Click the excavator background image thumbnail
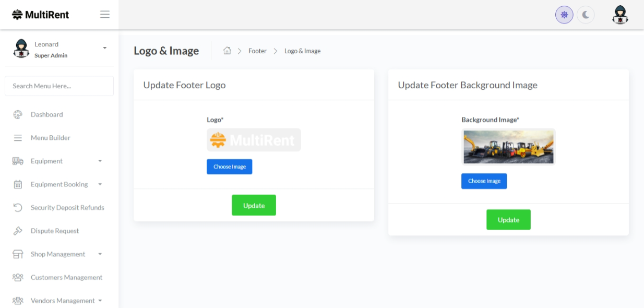 click(508, 147)
